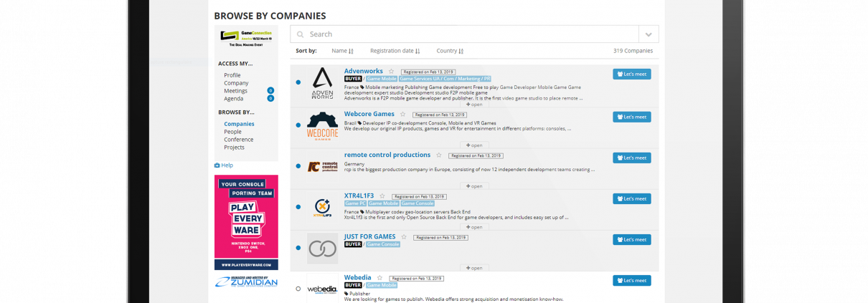Image resolution: width=868 pixels, height=303 pixels.
Task: Click the Game PC tag on XTR4L1F3
Action: [x=355, y=203]
